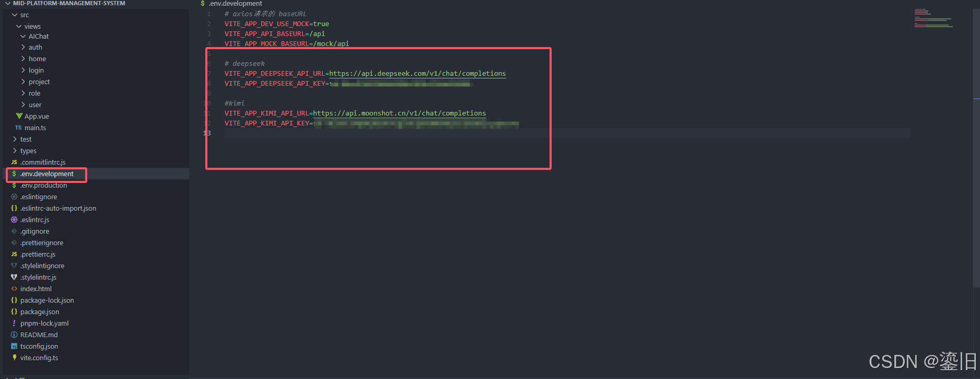Click the Vue icon of App.vue
This screenshot has height=379, width=980.
[x=19, y=116]
